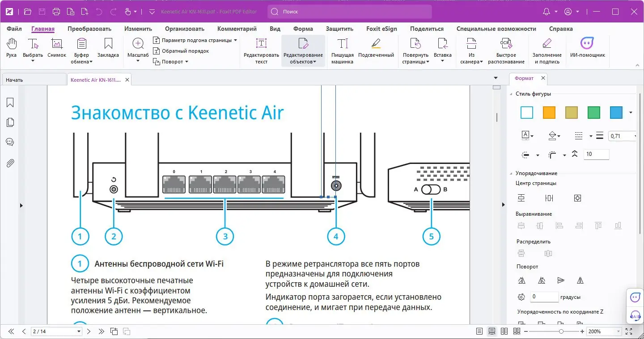Close the Keenetic Air KN-1611 document tab

(127, 80)
